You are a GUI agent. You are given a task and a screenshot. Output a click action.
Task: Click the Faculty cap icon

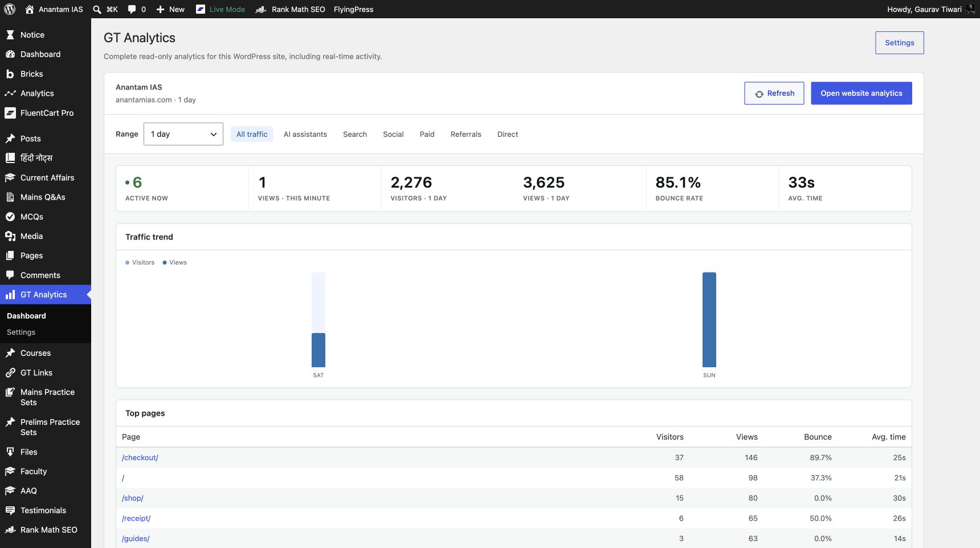[10, 472]
